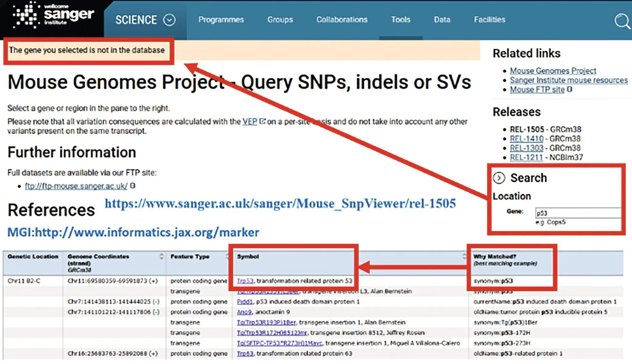Click the REL-1505 current release entry
Image resolution: width=632 pixels, height=364 pixels.
[x=545, y=129]
